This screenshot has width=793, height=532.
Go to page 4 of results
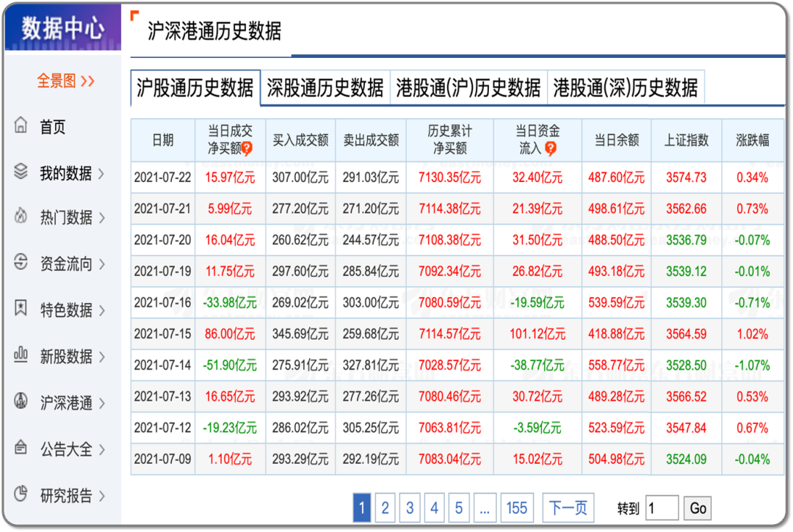pyautogui.click(x=434, y=508)
